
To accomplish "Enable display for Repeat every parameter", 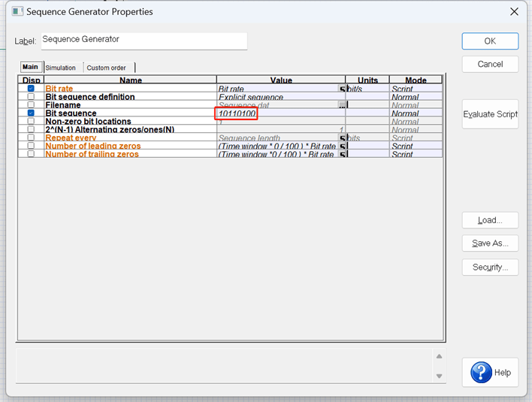I will [31, 137].
